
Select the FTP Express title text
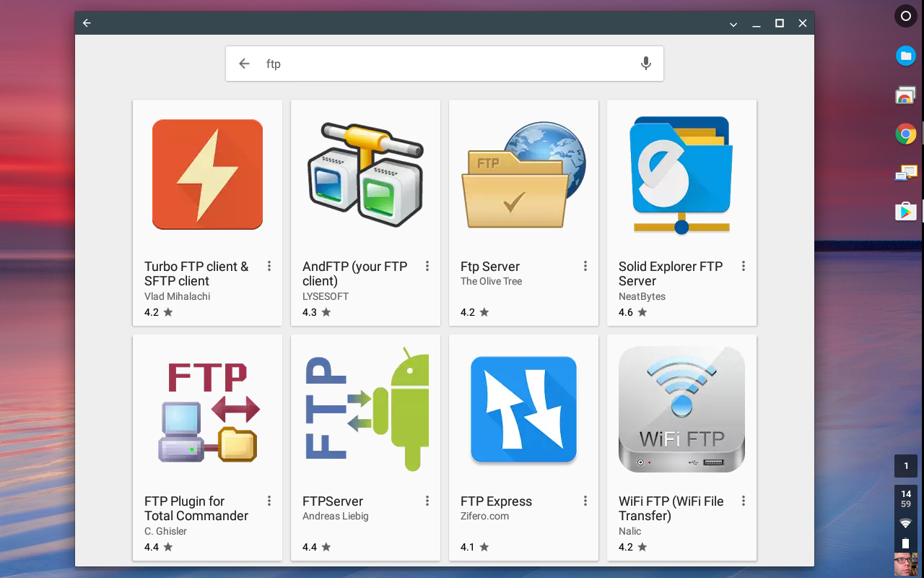[x=496, y=501]
